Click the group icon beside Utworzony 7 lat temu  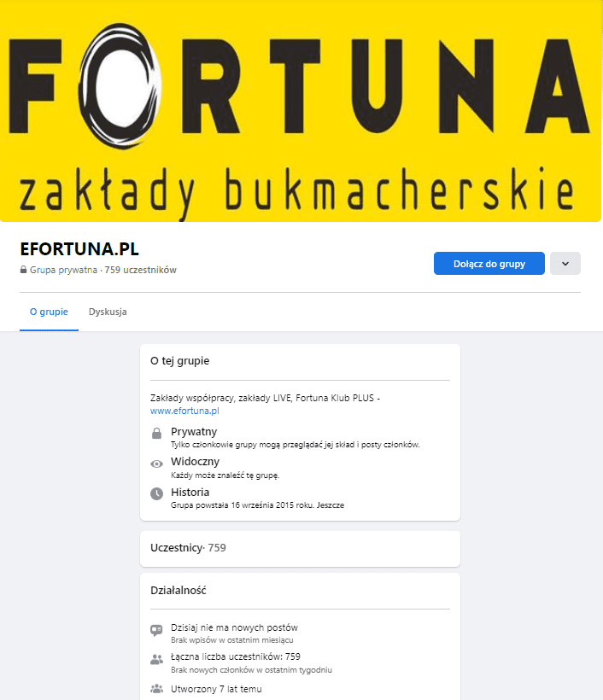tap(156, 689)
